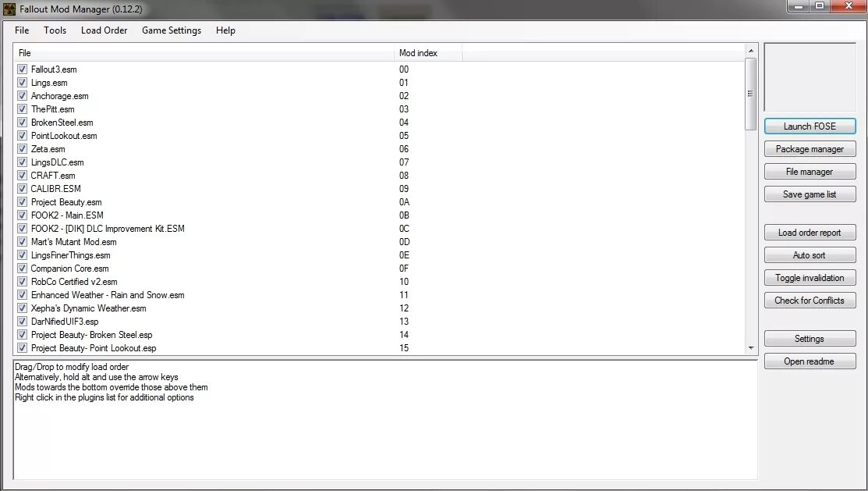Toggle the FOOK2 - Main.ESM checkbox
The width and height of the screenshot is (868, 491).
(22, 215)
